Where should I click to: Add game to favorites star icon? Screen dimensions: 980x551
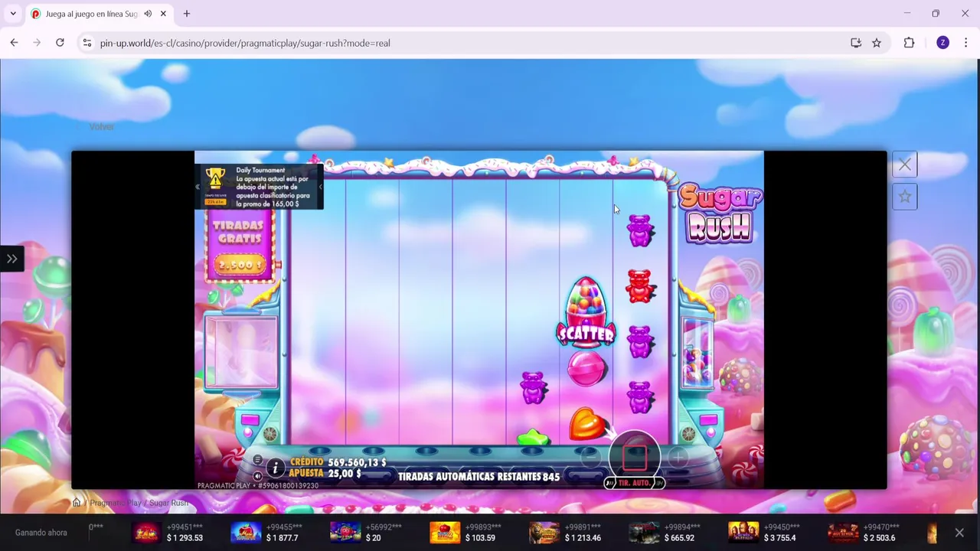point(905,197)
